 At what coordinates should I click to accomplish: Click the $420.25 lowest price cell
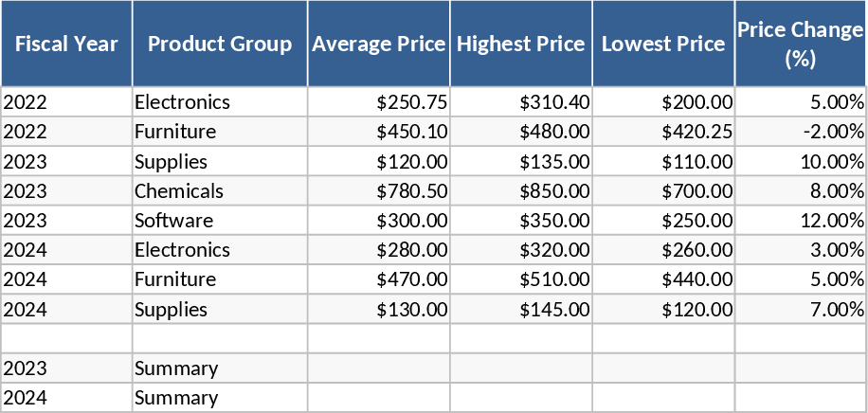coord(662,131)
